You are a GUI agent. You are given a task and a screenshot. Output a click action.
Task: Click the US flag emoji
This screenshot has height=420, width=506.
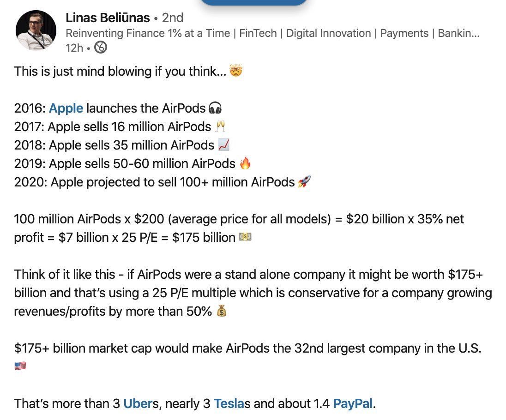[x=20, y=366]
